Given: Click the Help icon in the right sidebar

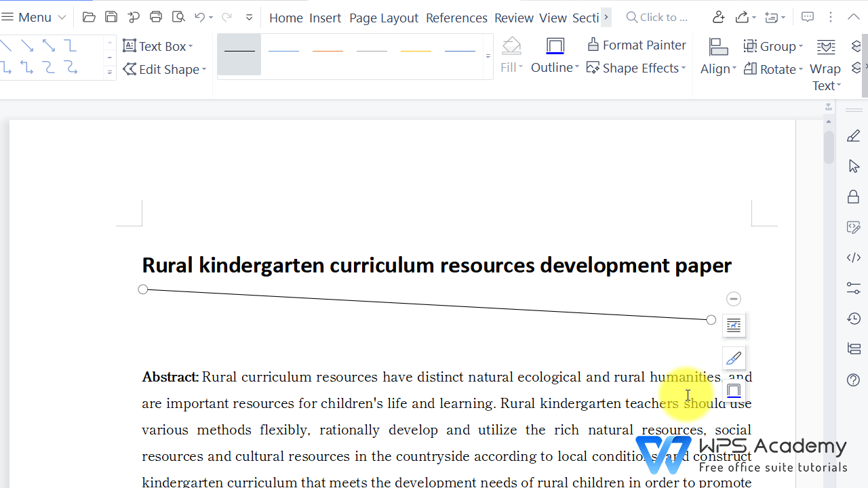Looking at the screenshot, I should 853,380.
